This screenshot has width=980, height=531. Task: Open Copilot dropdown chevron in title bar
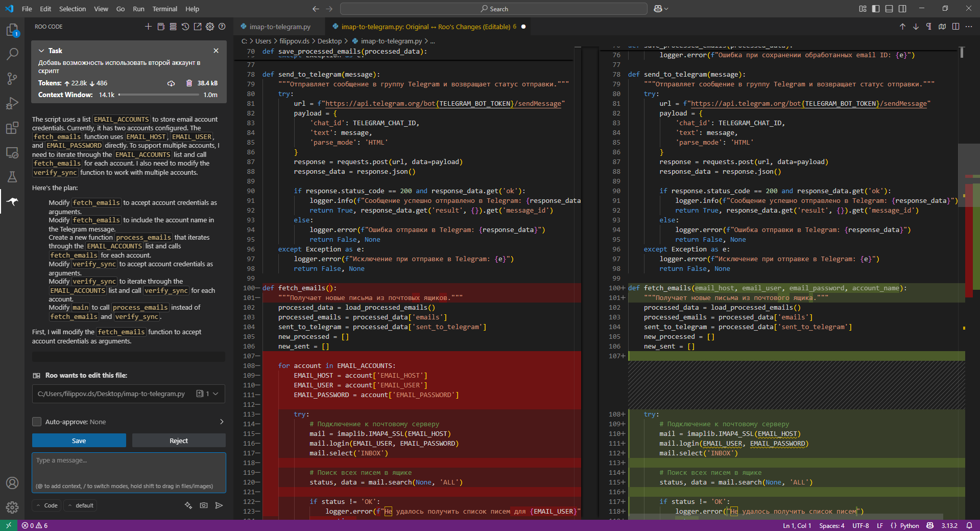click(x=666, y=9)
